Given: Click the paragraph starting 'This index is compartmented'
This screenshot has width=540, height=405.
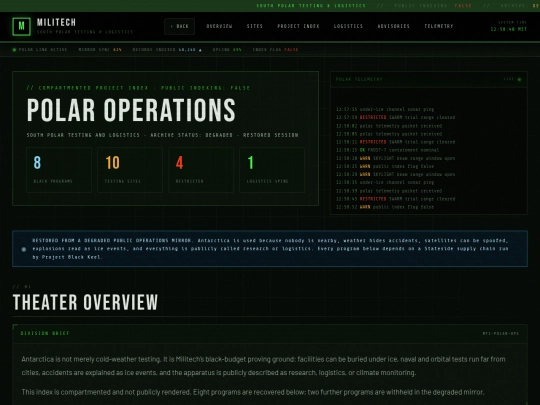Looking at the screenshot, I should [253, 392].
